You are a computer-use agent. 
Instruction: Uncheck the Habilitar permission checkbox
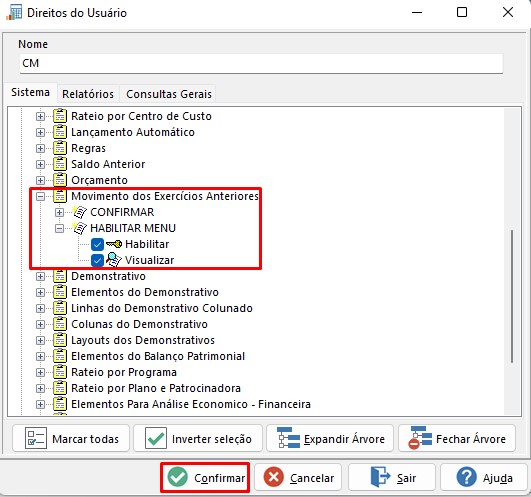(97, 244)
